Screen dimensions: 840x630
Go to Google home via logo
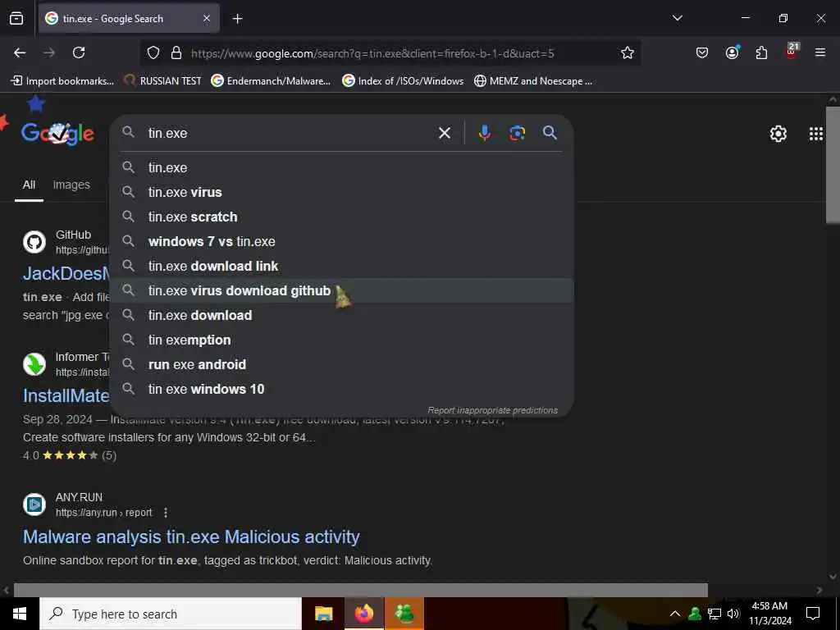(x=58, y=133)
